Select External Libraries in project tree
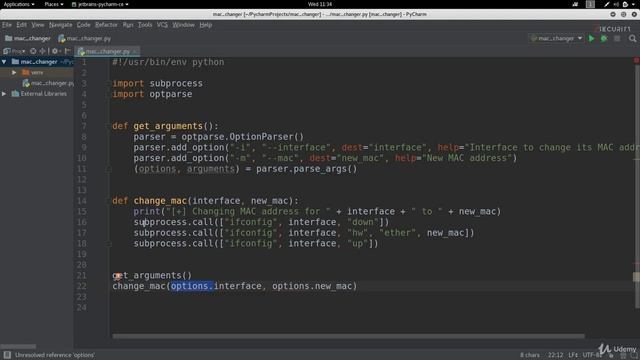Image resolution: width=640 pixels, height=360 pixels. [39, 93]
